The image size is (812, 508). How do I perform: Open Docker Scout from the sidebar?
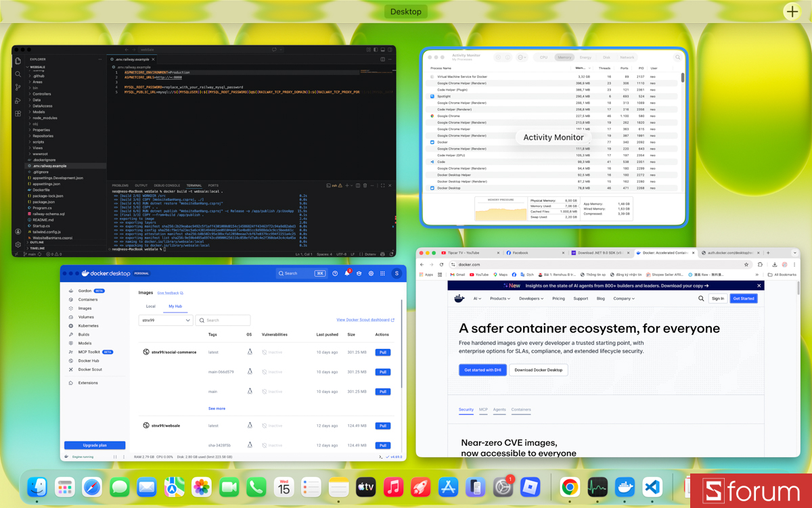click(90, 369)
